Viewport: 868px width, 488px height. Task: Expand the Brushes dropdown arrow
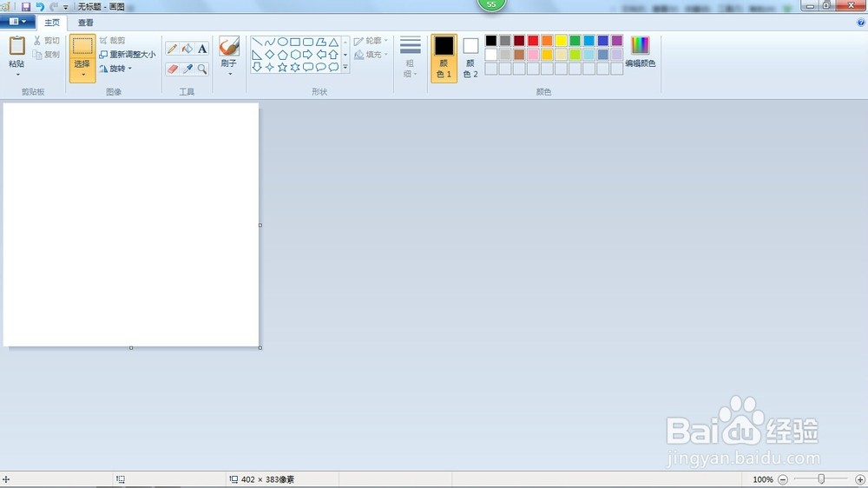coord(230,74)
